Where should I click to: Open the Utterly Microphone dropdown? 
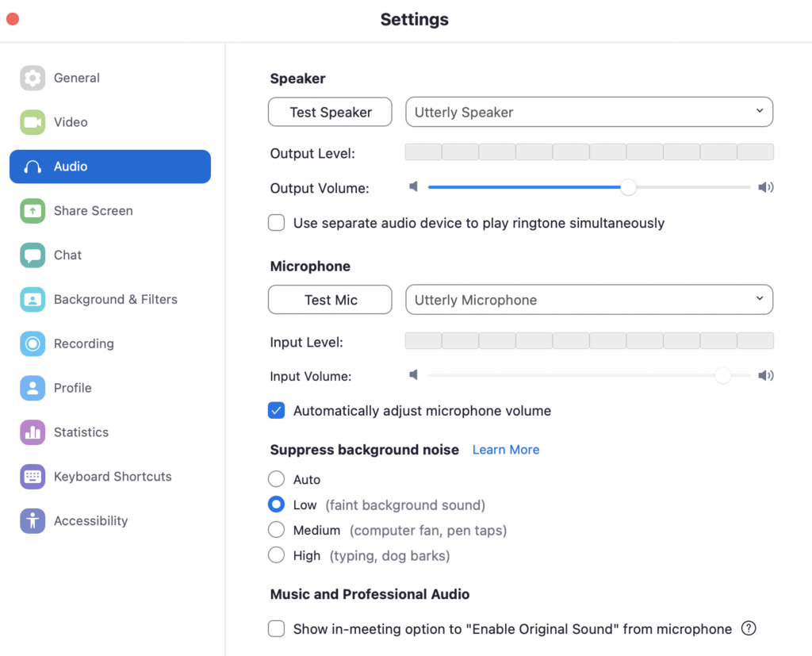[589, 300]
